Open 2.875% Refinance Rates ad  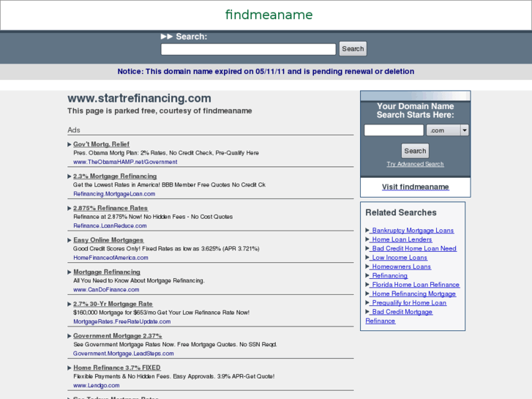coord(110,208)
